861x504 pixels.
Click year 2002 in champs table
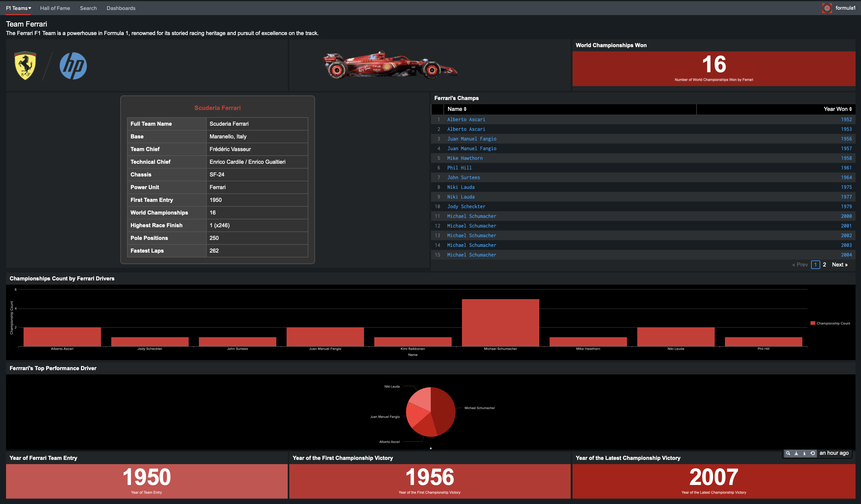click(x=846, y=236)
